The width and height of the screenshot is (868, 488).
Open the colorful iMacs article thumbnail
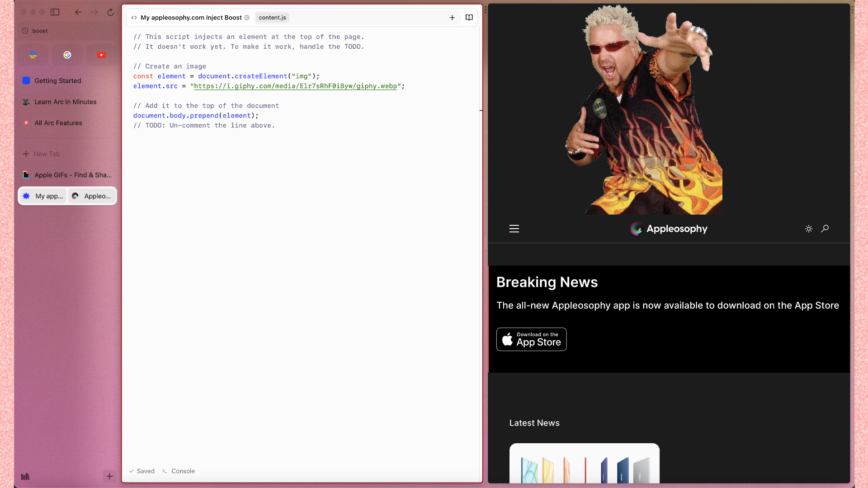584,463
